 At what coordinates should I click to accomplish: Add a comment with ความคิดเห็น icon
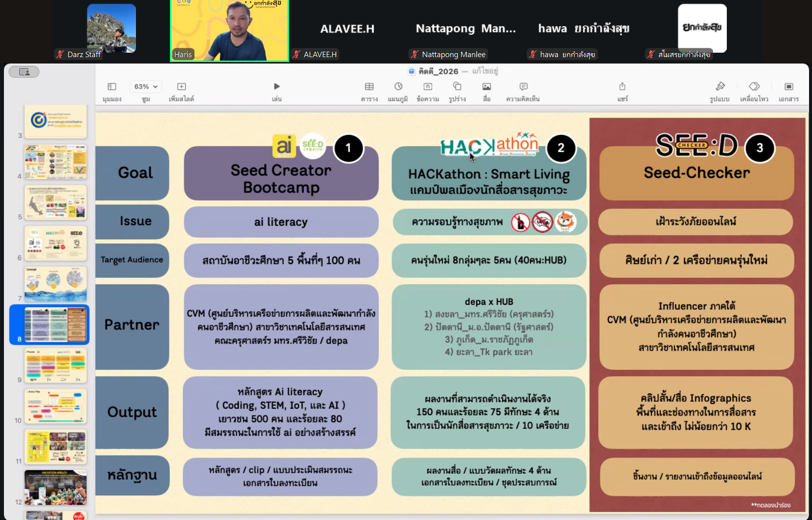coord(523,87)
